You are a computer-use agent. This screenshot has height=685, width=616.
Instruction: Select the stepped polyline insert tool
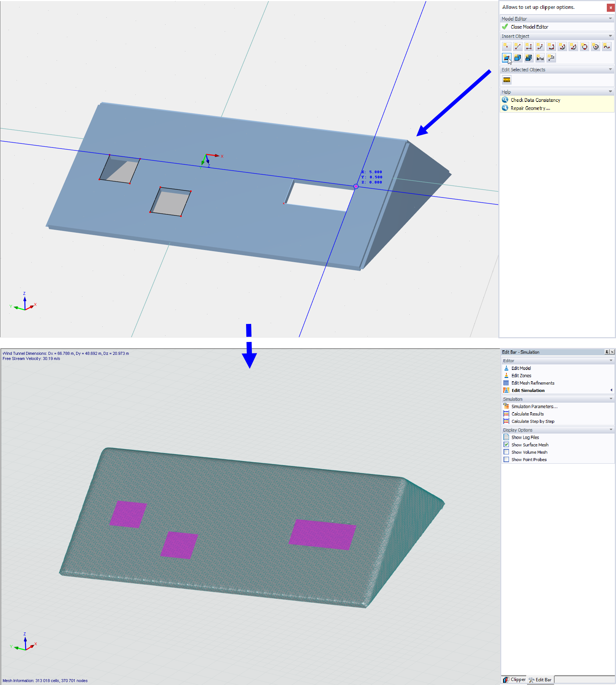tap(540, 46)
